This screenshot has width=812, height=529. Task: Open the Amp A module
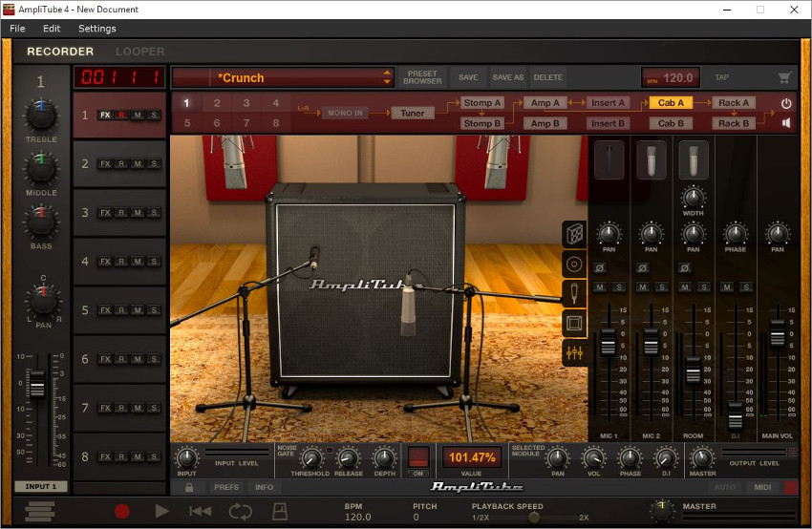click(545, 103)
